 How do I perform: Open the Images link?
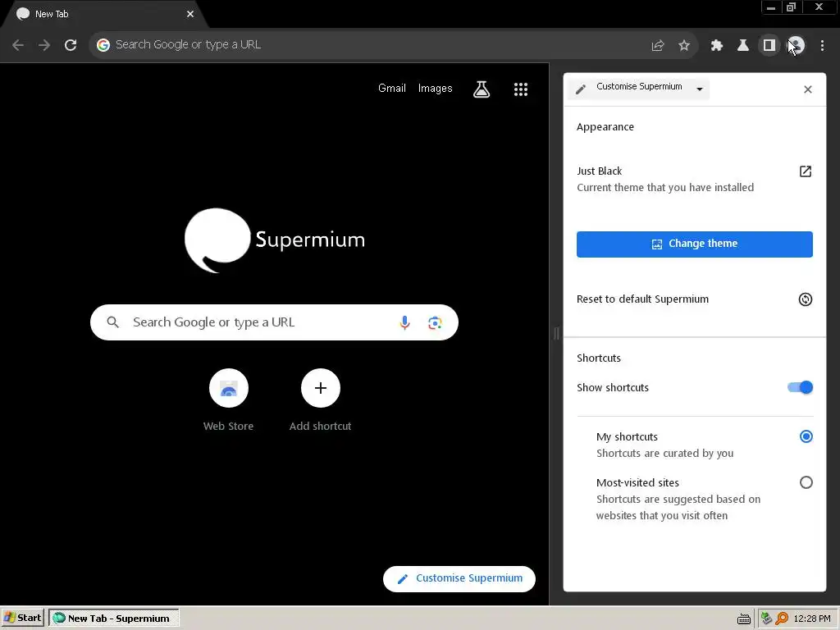coord(435,89)
